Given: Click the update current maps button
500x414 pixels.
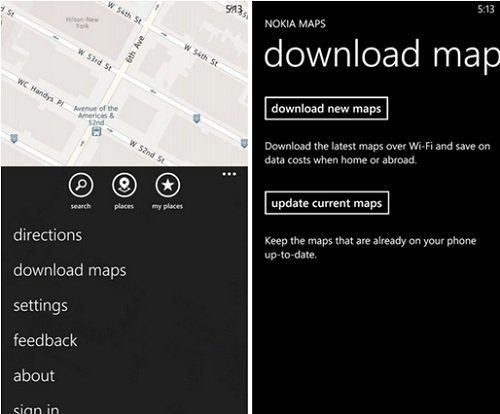Looking at the screenshot, I should 327,203.
